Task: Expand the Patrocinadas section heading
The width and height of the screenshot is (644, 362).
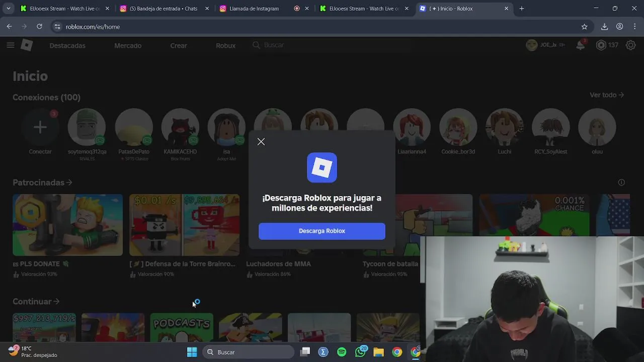Action: pos(42,183)
